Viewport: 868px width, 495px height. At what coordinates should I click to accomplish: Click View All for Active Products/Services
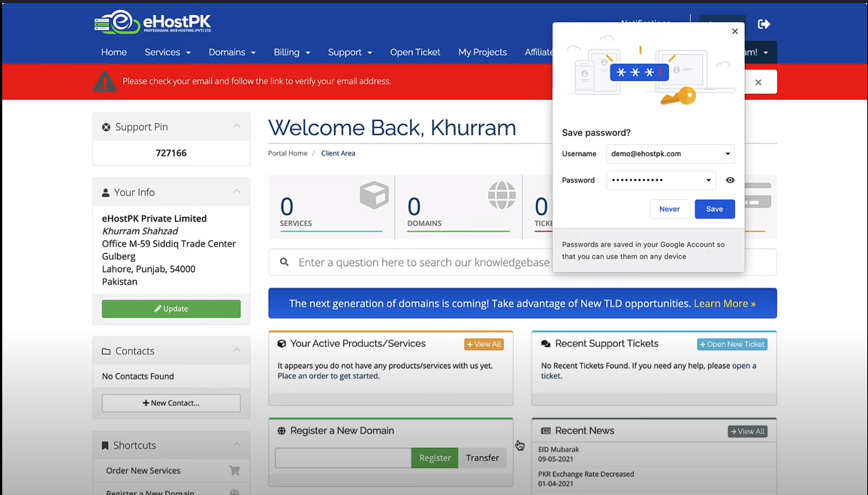pos(484,344)
